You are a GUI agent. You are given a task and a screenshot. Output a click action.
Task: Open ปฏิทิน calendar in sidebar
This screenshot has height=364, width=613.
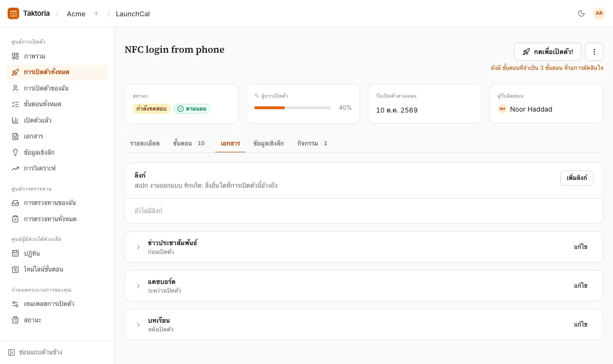[x=57, y=253]
